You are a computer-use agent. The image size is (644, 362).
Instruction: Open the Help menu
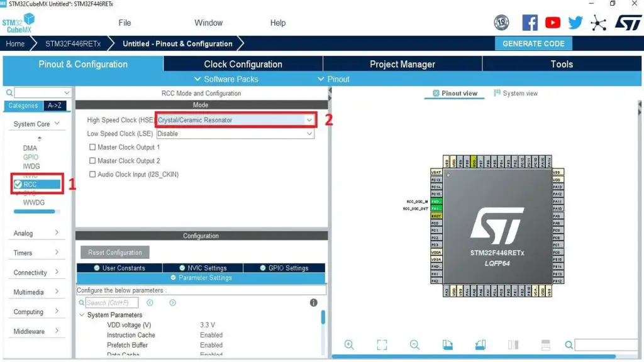(277, 23)
